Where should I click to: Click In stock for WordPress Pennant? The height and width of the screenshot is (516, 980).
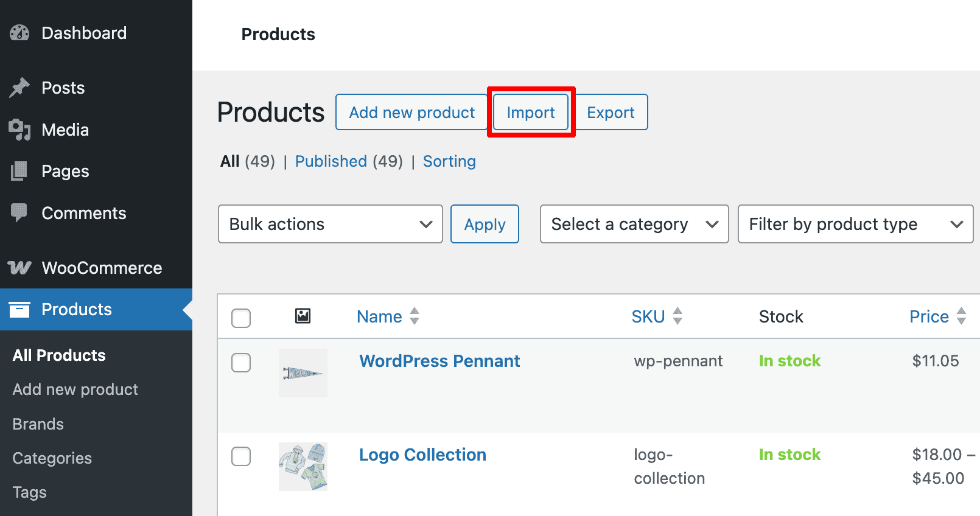click(789, 361)
